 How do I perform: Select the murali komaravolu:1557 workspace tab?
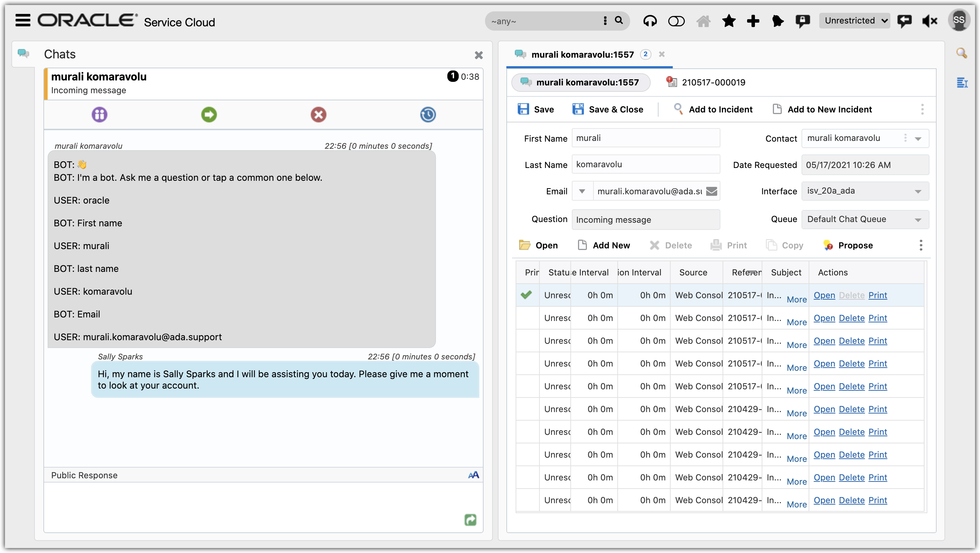pos(582,54)
